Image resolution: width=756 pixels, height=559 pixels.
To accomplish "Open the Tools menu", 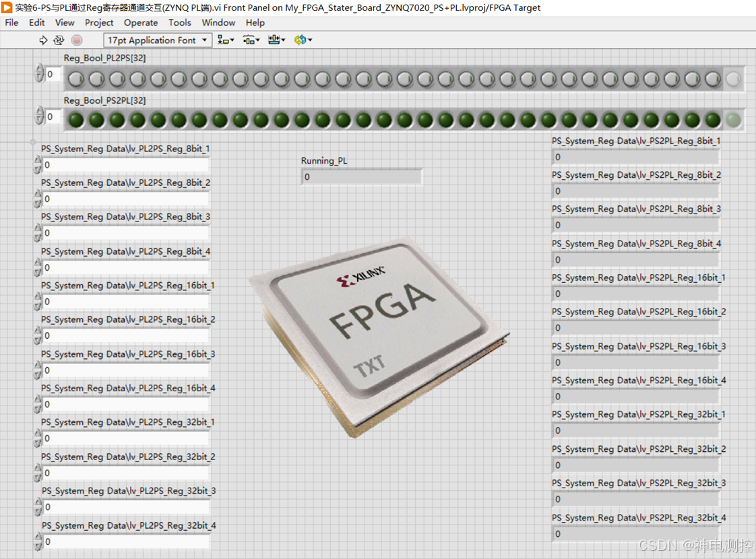I will [x=180, y=23].
